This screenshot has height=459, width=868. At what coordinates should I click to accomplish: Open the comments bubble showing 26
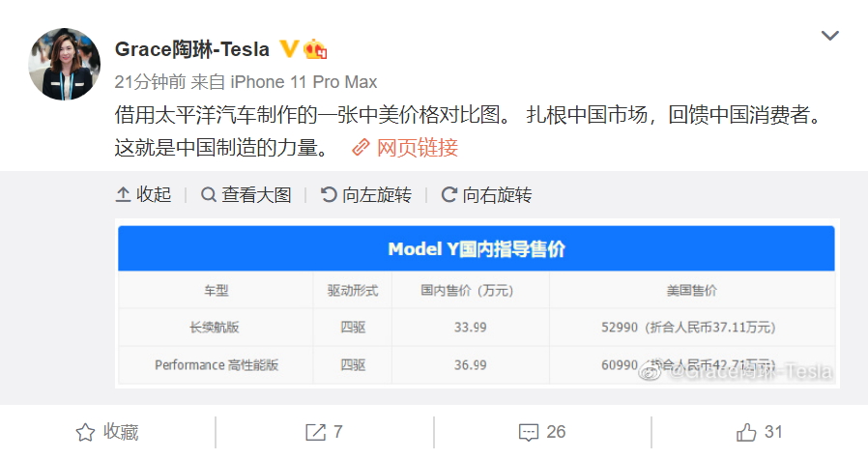click(542, 432)
